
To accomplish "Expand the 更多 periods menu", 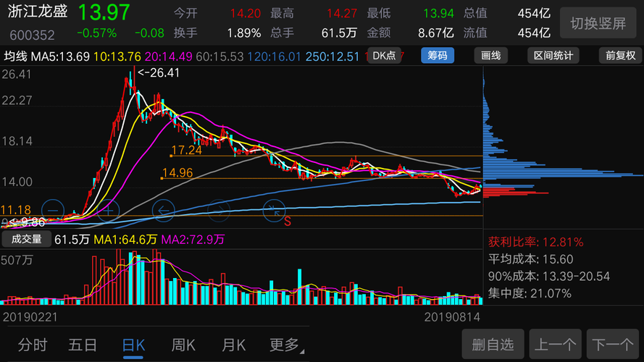I will (286, 345).
